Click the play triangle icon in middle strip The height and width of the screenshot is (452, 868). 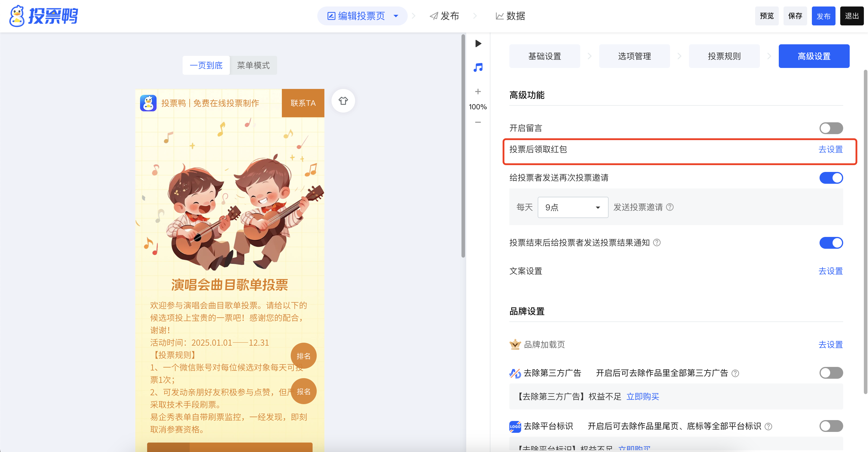[478, 43]
